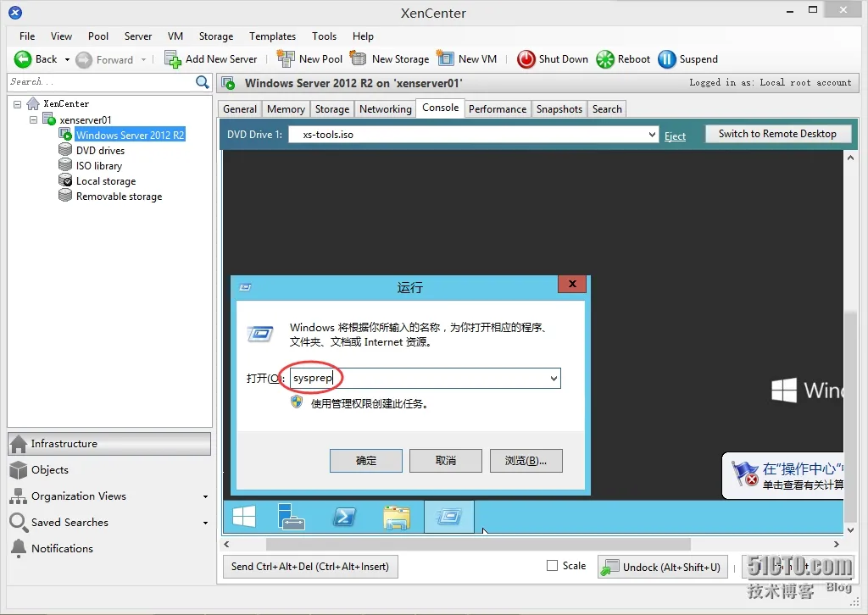Select DVD drives storage item

coord(100,151)
